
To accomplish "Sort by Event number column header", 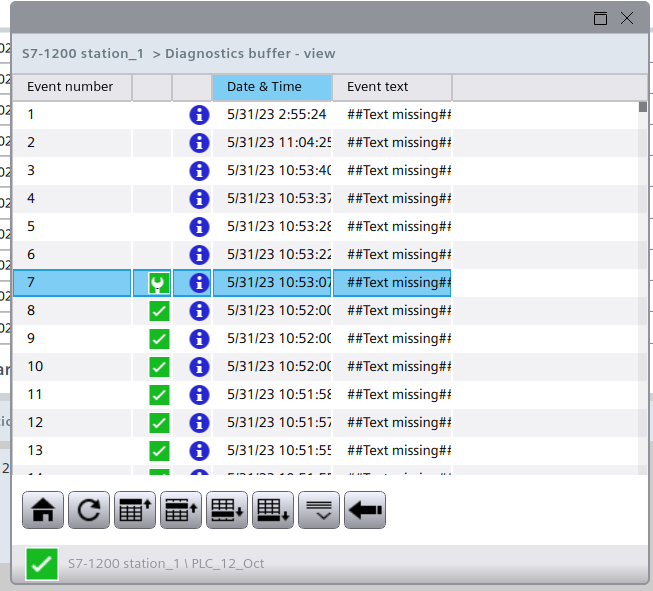I will (x=72, y=87).
